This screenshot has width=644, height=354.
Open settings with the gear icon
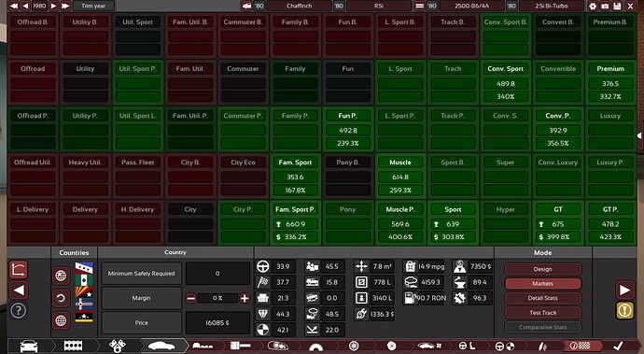[x=593, y=6]
